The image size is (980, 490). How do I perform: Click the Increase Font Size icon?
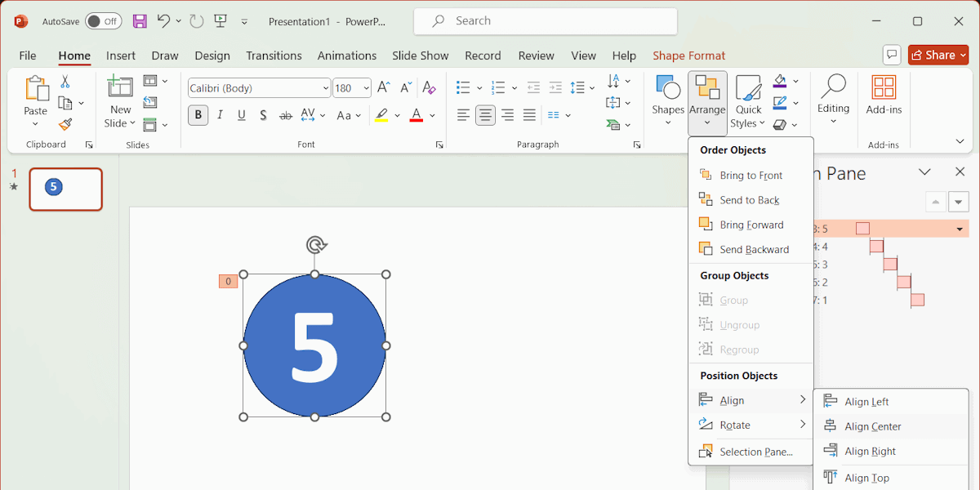pos(384,88)
